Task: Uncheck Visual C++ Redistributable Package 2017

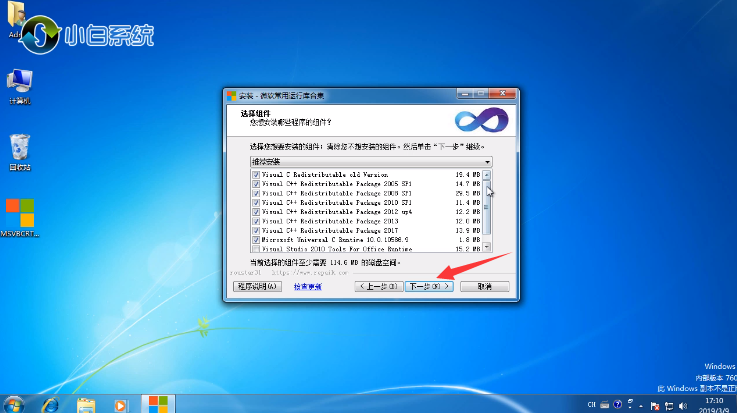Action: coord(256,229)
